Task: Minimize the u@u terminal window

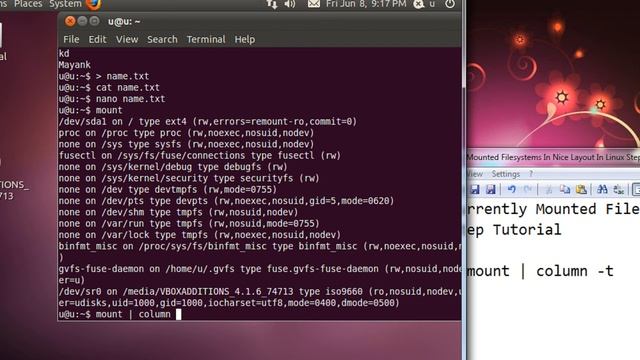Action: point(82,21)
